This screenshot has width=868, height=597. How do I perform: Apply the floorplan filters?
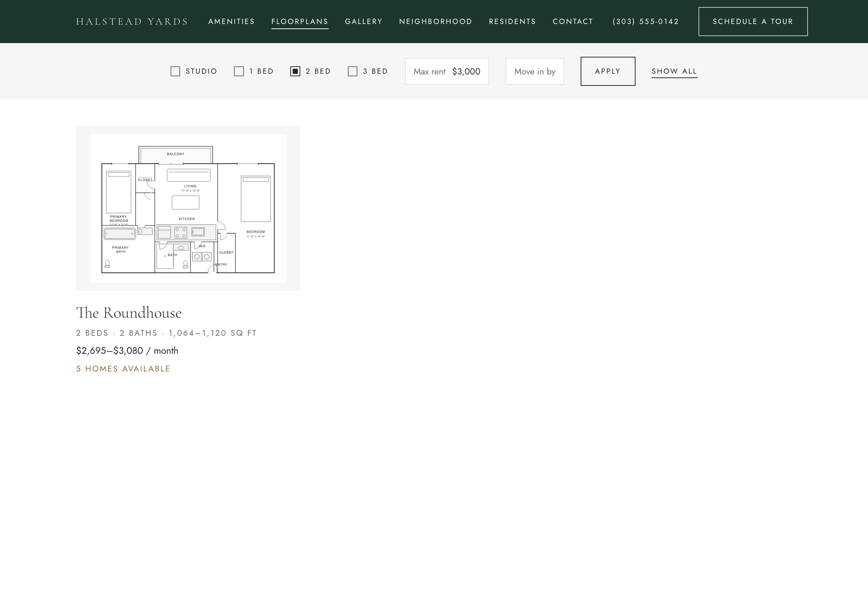[608, 71]
